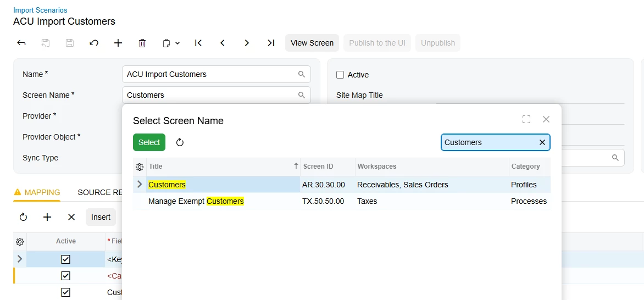Image resolution: width=644 pixels, height=300 pixels.
Task: Delete mapping row with X icon
Action: pos(71,217)
